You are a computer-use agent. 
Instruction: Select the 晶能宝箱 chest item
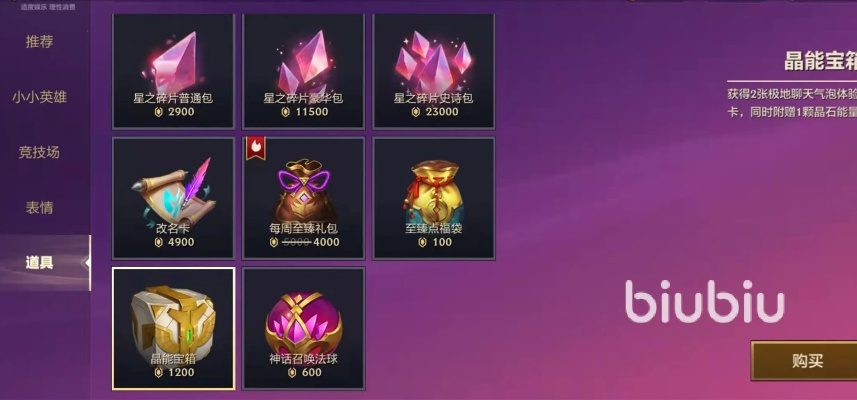(173, 328)
